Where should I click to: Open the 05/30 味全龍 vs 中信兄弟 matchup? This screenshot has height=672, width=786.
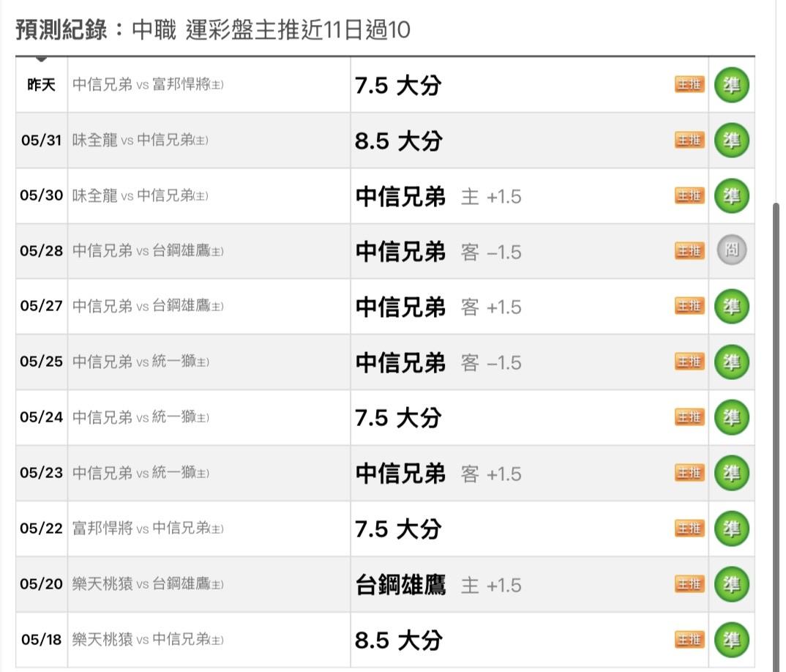click(x=141, y=195)
